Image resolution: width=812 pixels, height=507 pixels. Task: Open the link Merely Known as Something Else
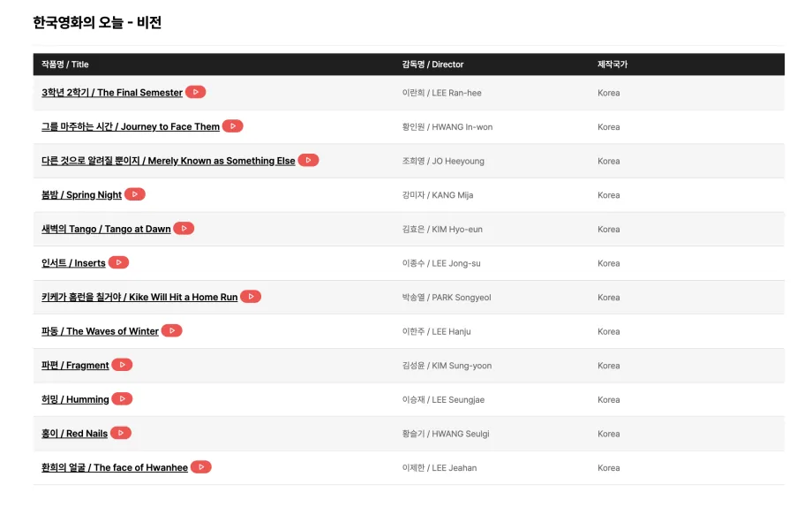(169, 162)
